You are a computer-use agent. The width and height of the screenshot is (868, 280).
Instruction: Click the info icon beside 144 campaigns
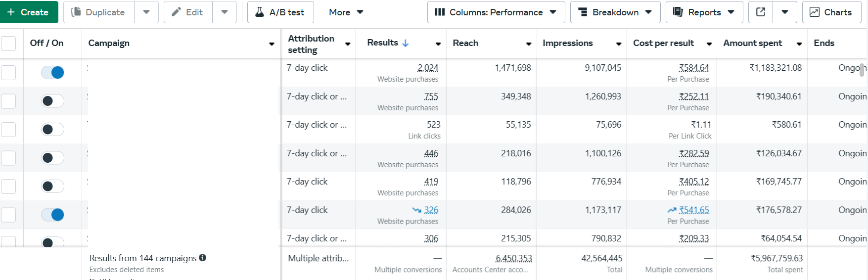(203, 258)
